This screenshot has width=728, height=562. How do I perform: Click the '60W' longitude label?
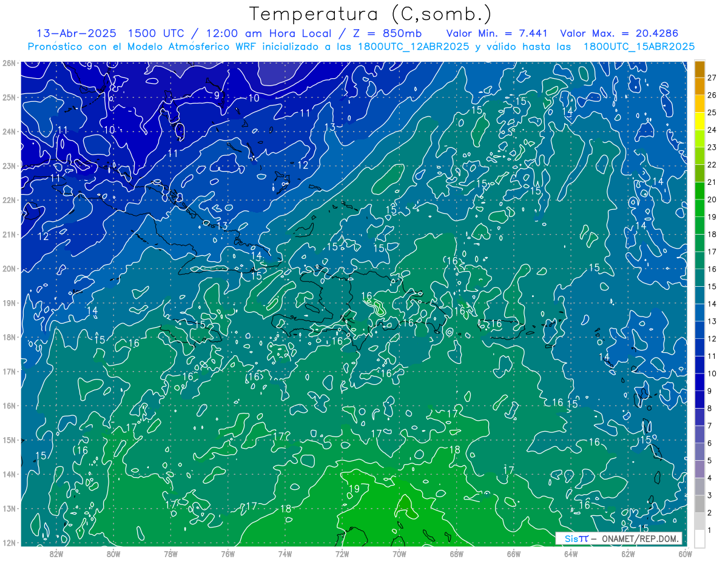pyautogui.click(x=685, y=553)
